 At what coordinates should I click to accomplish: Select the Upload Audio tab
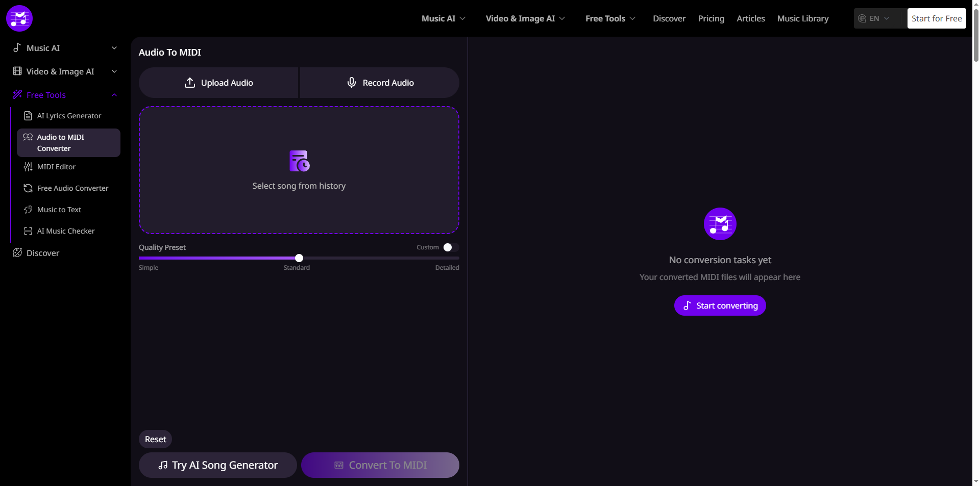(x=218, y=83)
